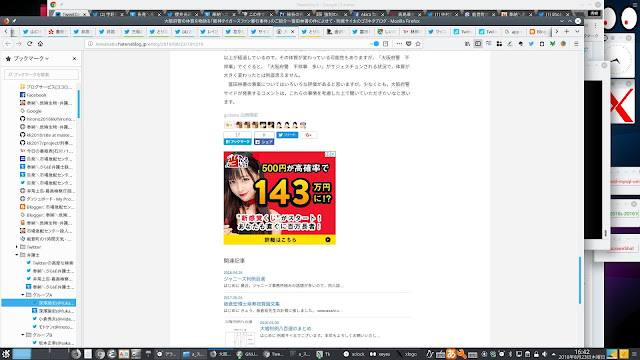Open a new tab with the plus button
Viewport: 640px width, 360px height.
pos(567,31)
